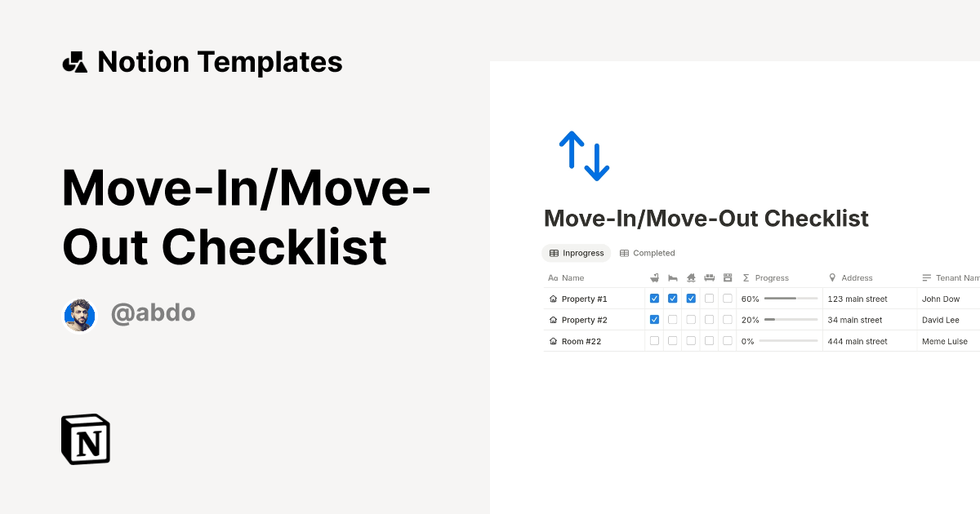Screen dimensions: 980x514
Task: Check the first checkbox for Room #22
Action: coord(654,340)
